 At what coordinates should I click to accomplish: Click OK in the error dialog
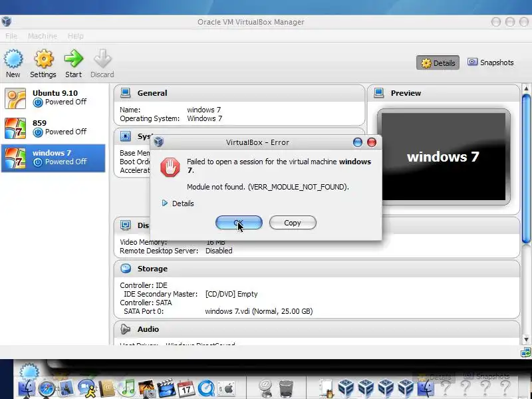[239, 223]
